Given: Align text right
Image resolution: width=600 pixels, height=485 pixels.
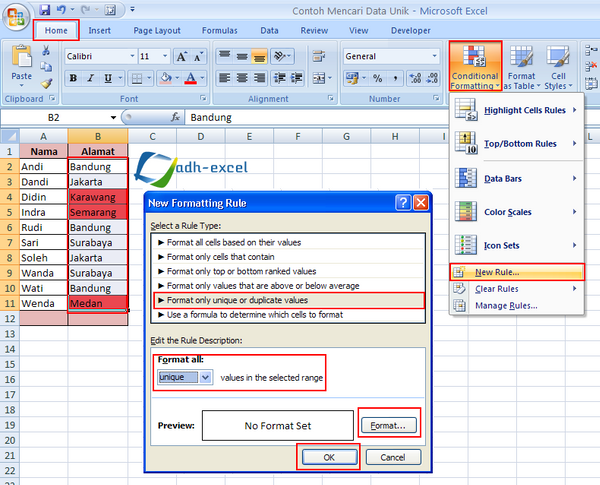Looking at the screenshot, I should coord(259,78).
